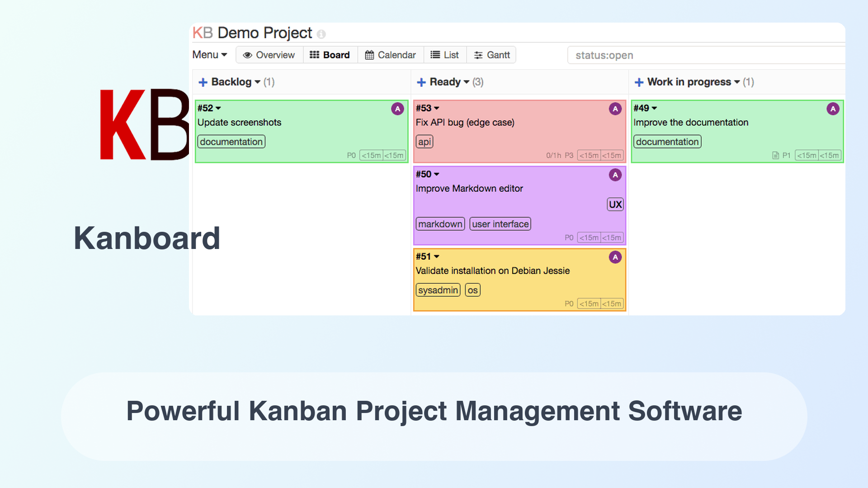Add a task to the Ready column via plus
868x488 pixels.
point(421,82)
